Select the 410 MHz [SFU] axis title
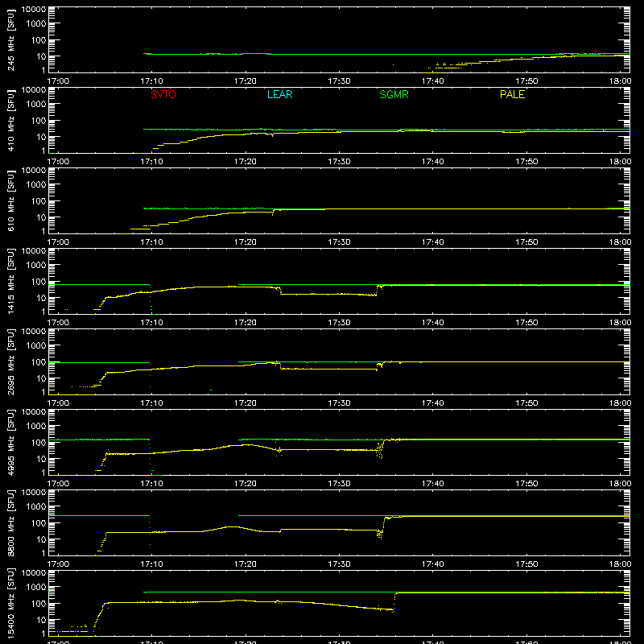Screen dimensions: 644x644 (x=10, y=120)
